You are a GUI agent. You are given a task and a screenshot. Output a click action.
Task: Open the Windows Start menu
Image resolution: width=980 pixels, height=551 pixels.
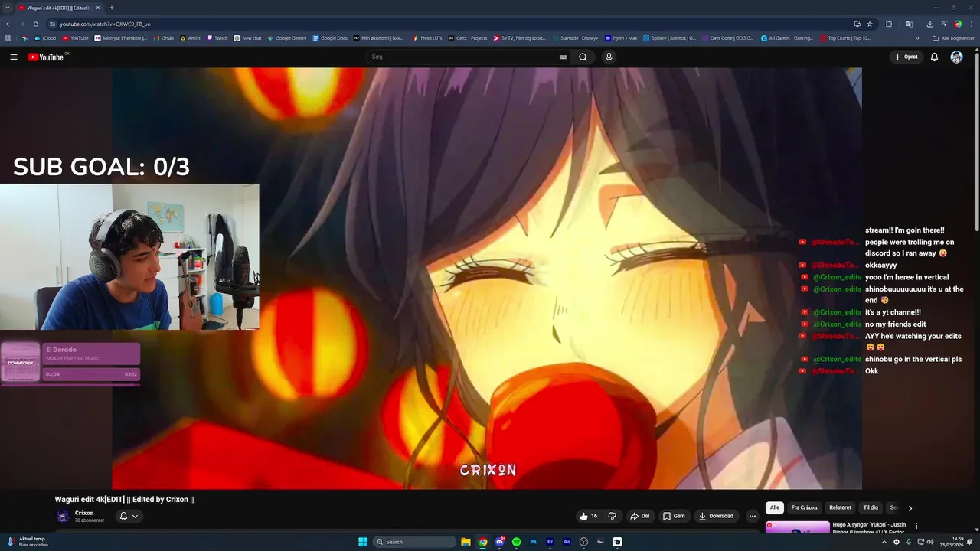[363, 542]
